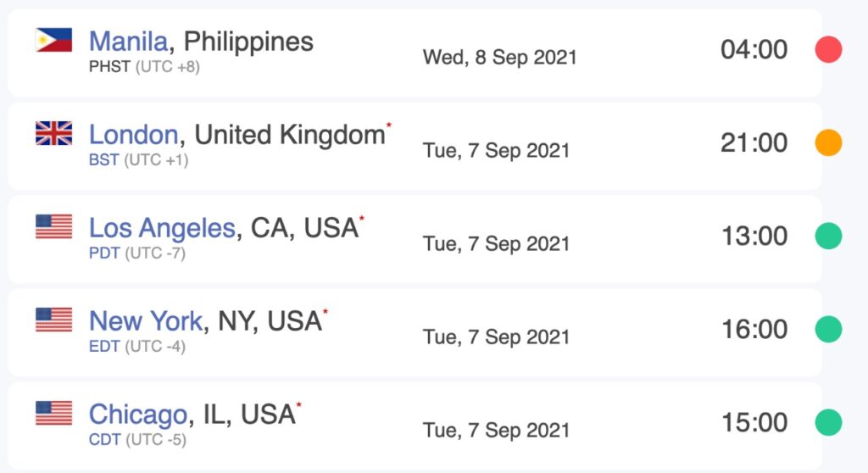
Task: Click the BST time zone link
Action: tap(104, 160)
